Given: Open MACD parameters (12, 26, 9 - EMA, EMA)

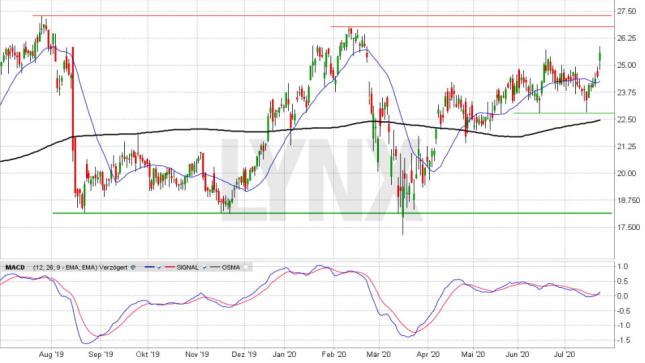Looking at the screenshot, I should click(65, 268).
